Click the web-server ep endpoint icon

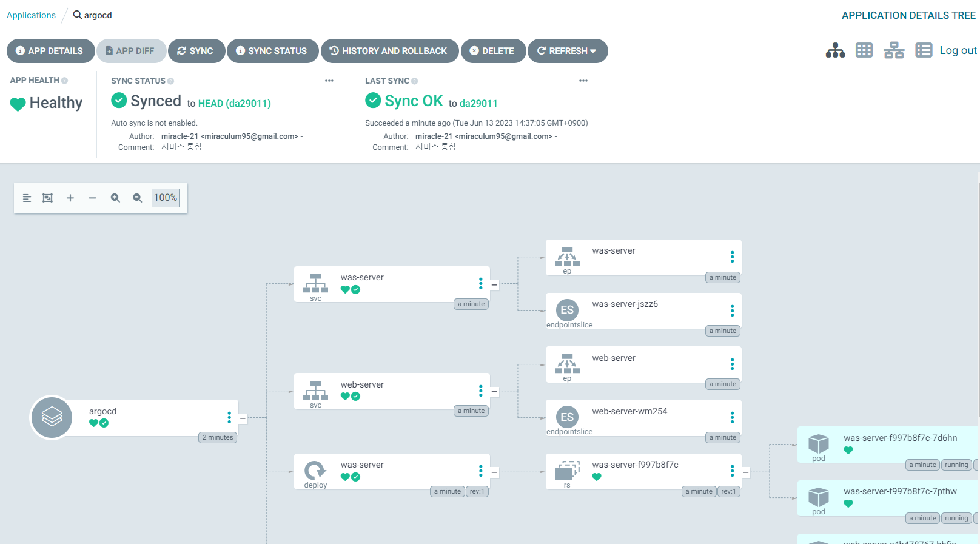[567, 364]
